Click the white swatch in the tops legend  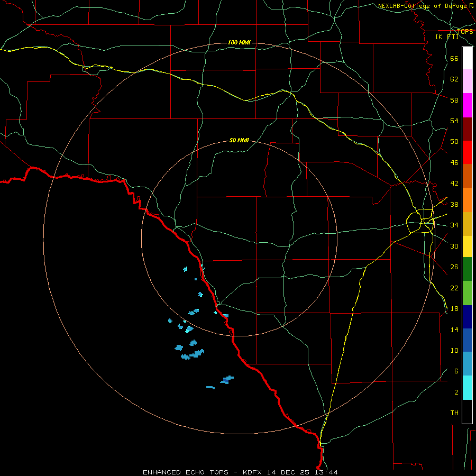(467, 58)
